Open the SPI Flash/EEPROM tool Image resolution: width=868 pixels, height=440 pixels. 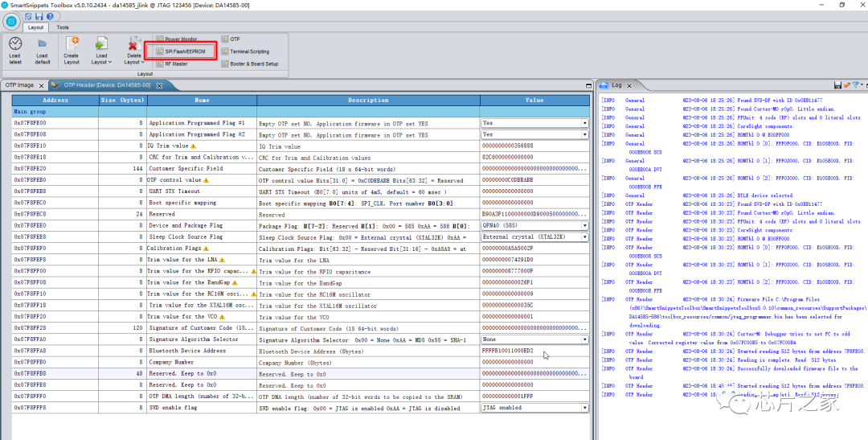pos(181,51)
